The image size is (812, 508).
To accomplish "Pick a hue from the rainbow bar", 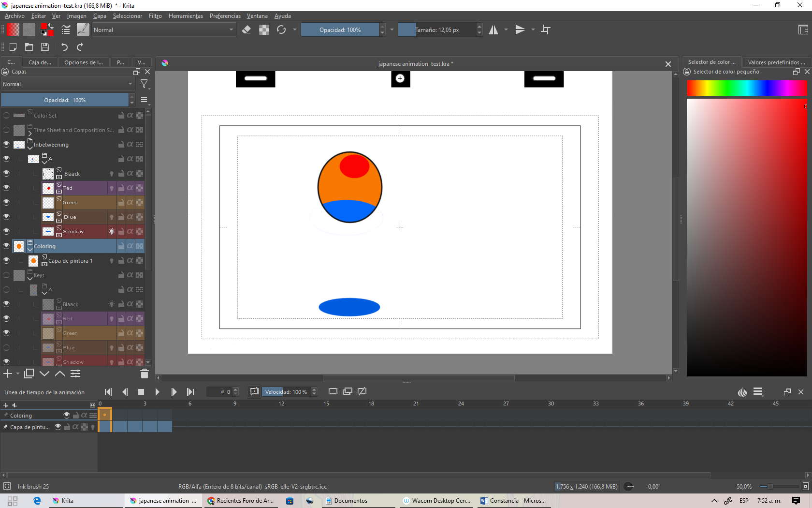I will [x=746, y=88].
